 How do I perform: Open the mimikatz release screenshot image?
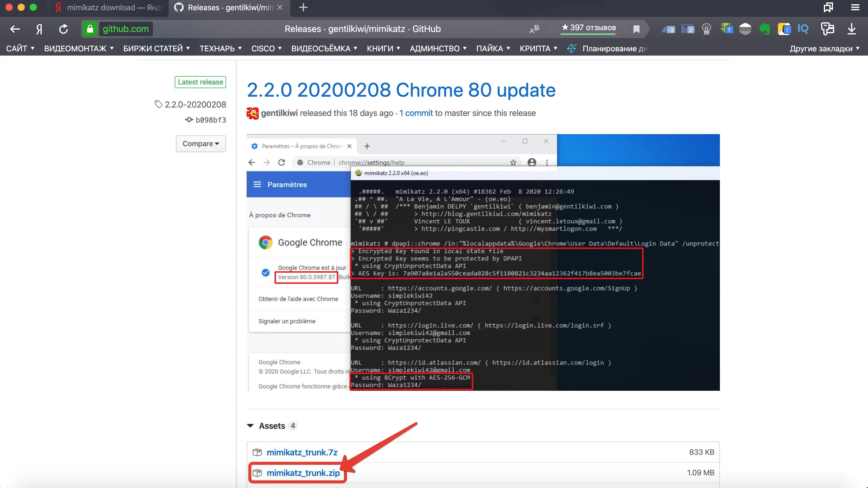click(483, 262)
